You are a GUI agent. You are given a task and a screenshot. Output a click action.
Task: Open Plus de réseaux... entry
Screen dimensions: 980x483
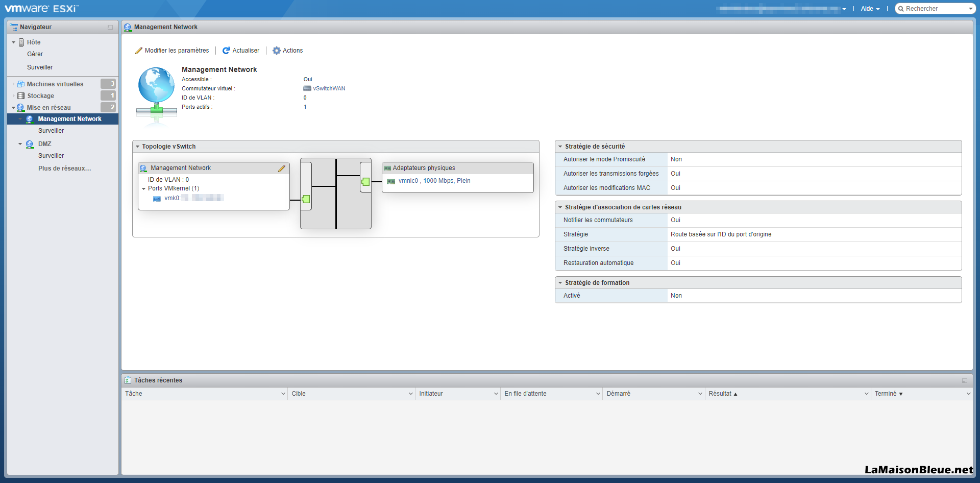65,168
